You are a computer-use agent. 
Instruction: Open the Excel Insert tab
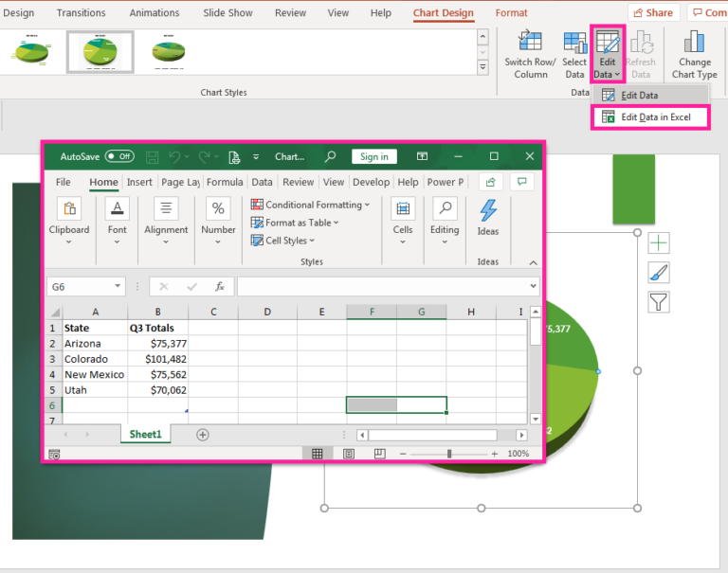(139, 182)
